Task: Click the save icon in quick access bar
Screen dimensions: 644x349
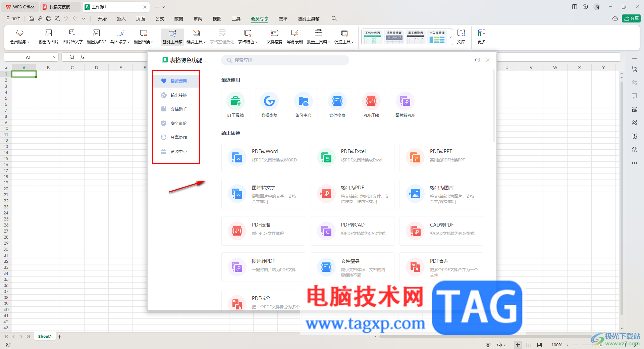Action: 31,19
